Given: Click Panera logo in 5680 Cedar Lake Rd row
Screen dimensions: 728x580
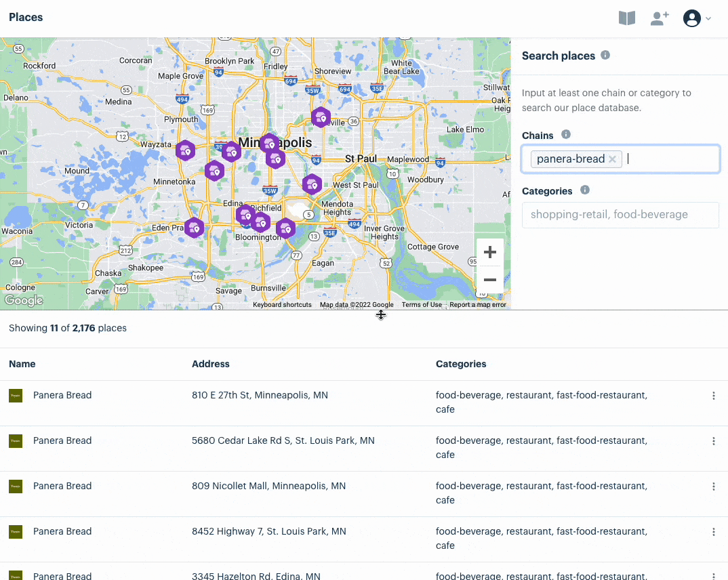Looking at the screenshot, I should [16, 441].
